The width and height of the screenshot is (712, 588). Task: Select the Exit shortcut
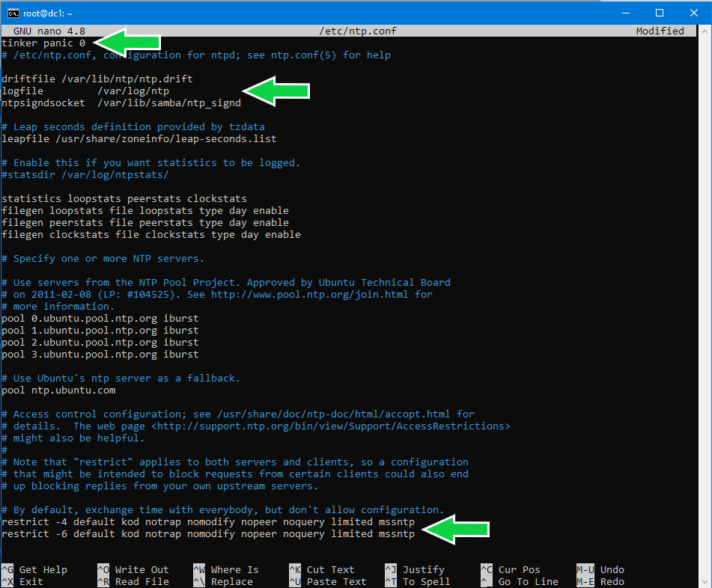coord(22,582)
